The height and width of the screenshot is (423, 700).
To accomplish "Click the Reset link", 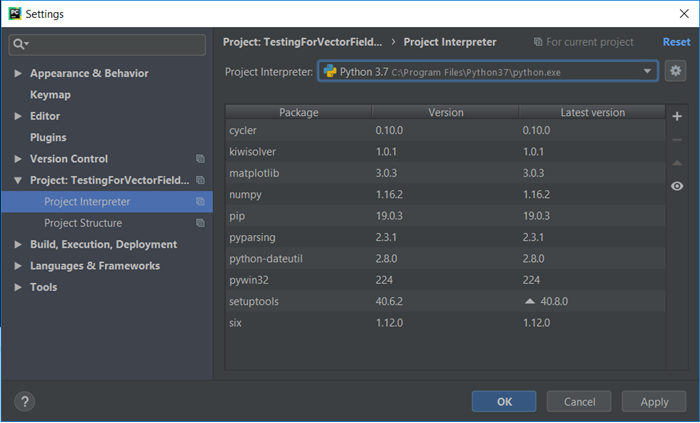I will click(x=676, y=42).
